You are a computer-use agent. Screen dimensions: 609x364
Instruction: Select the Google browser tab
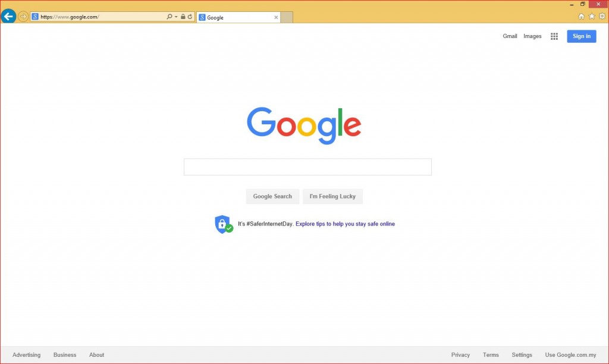238,17
